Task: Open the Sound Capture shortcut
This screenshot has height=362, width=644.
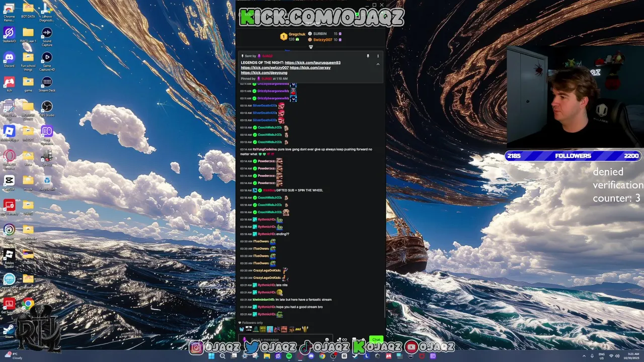Action: (47, 37)
